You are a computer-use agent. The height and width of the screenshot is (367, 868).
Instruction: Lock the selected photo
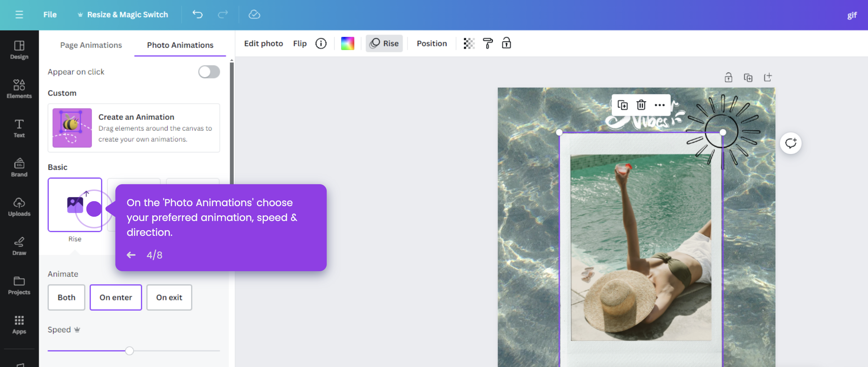click(506, 43)
